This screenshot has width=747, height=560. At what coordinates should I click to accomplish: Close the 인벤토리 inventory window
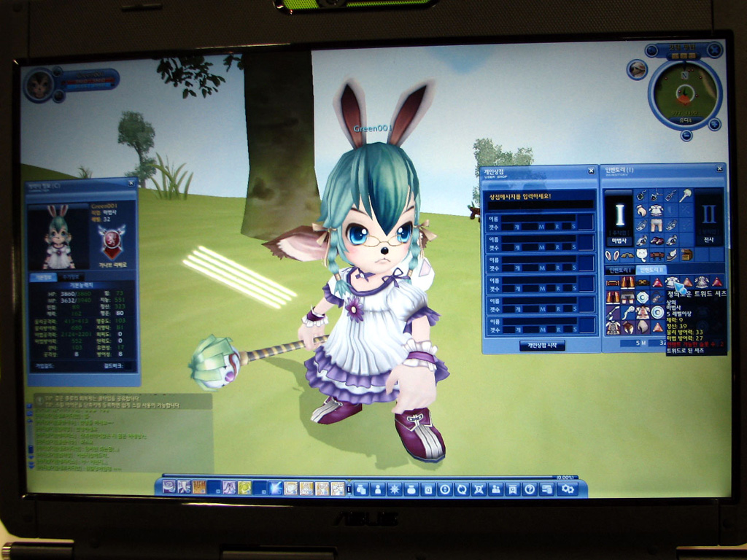click(x=719, y=168)
